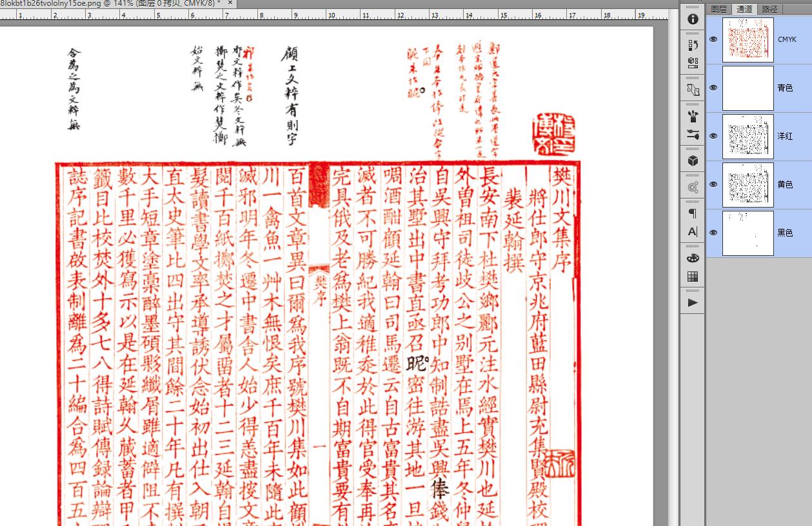Open the Info panel icon
The image size is (812, 526).
[693, 19]
